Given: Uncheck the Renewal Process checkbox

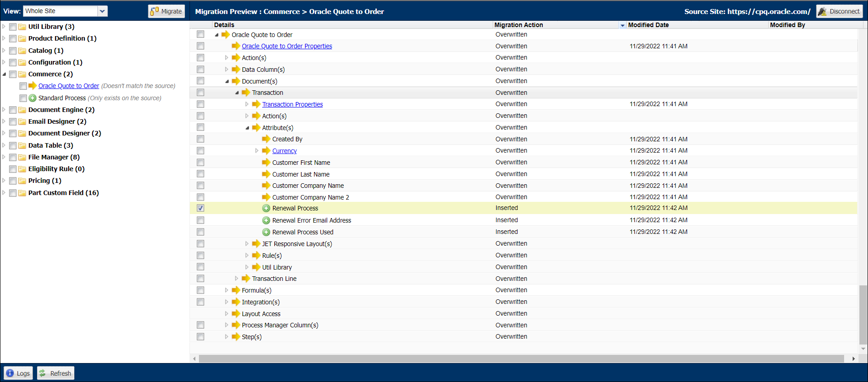Looking at the screenshot, I should [x=200, y=208].
